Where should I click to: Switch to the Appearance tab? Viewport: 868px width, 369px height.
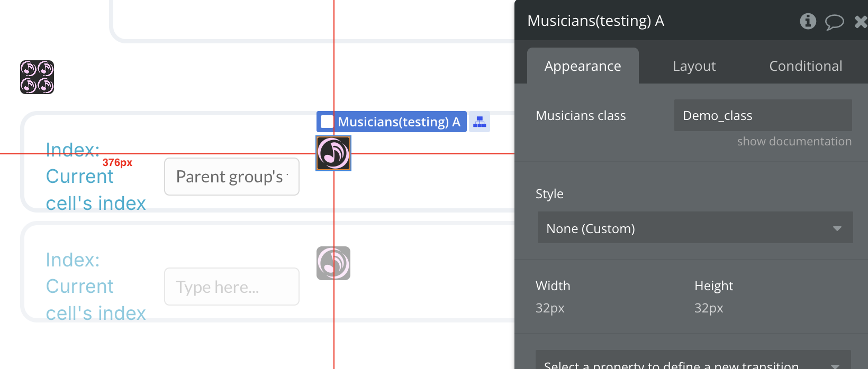(x=583, y=66)
